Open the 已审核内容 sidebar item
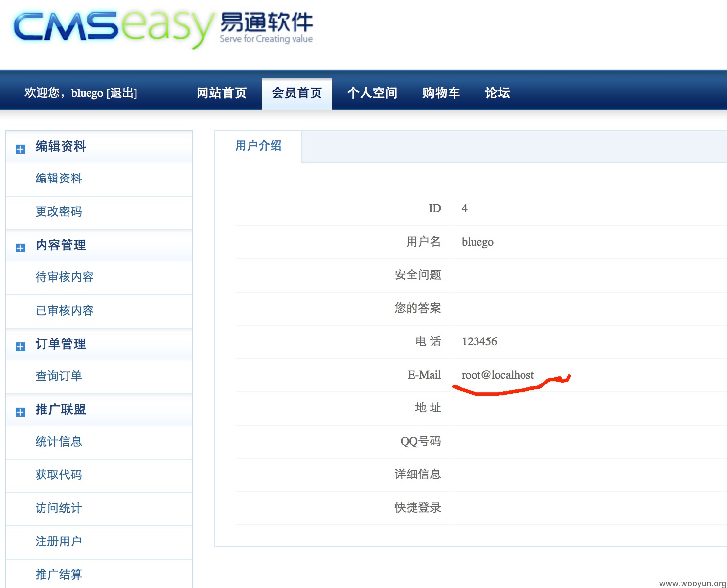This screenshot has width=727, height=588. click(x=65, y=311)
